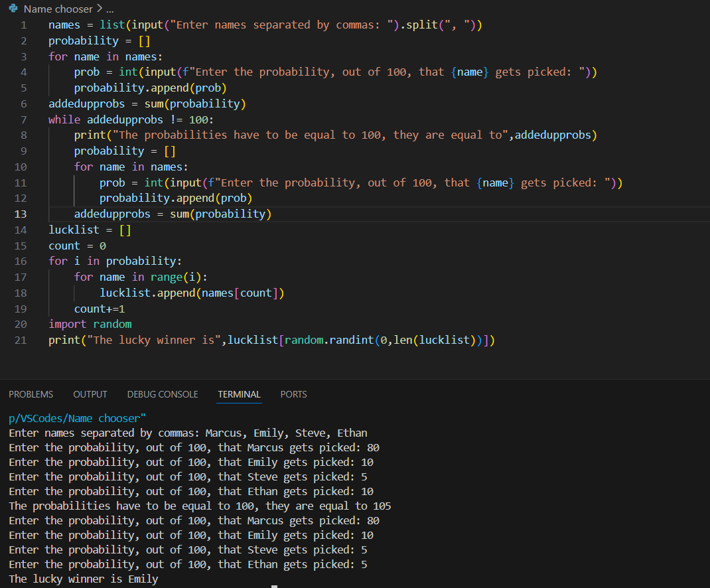Screen dimensions: 710x588
Task: Click 'while addedupprobs != 100:' text
Action: [x=131, y=119]
